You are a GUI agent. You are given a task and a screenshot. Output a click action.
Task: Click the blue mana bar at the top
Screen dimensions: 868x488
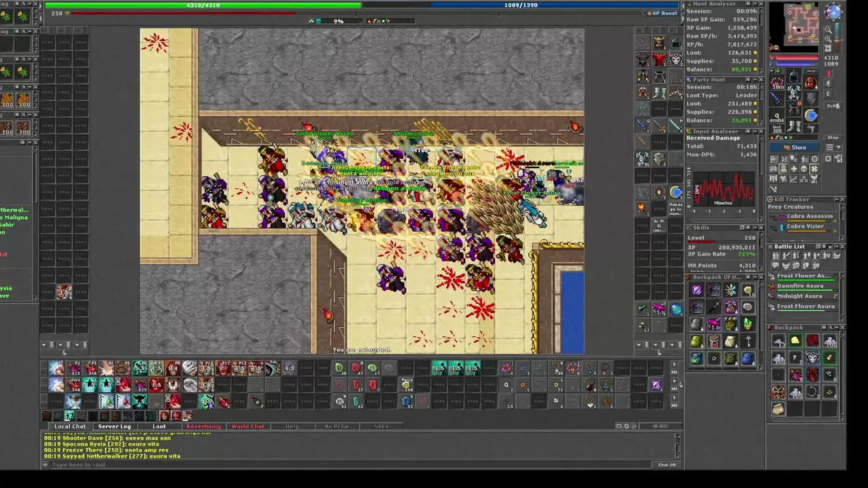[x=521, y=5]
